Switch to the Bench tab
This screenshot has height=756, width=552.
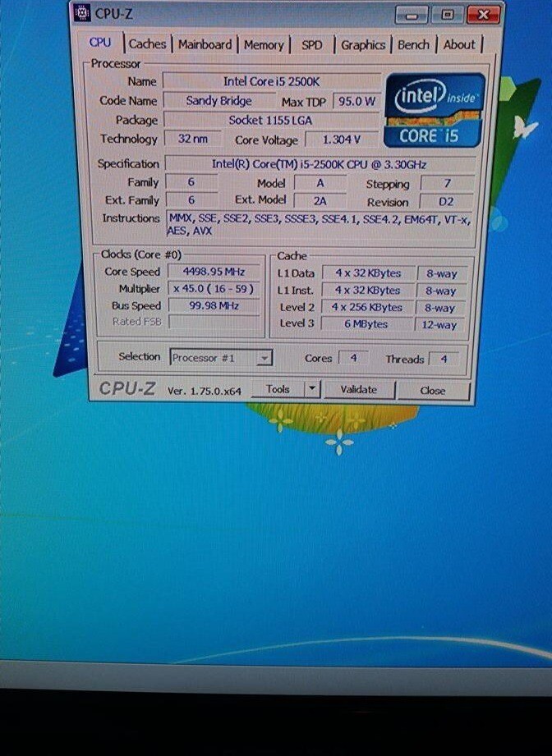[x=413, y=45]
